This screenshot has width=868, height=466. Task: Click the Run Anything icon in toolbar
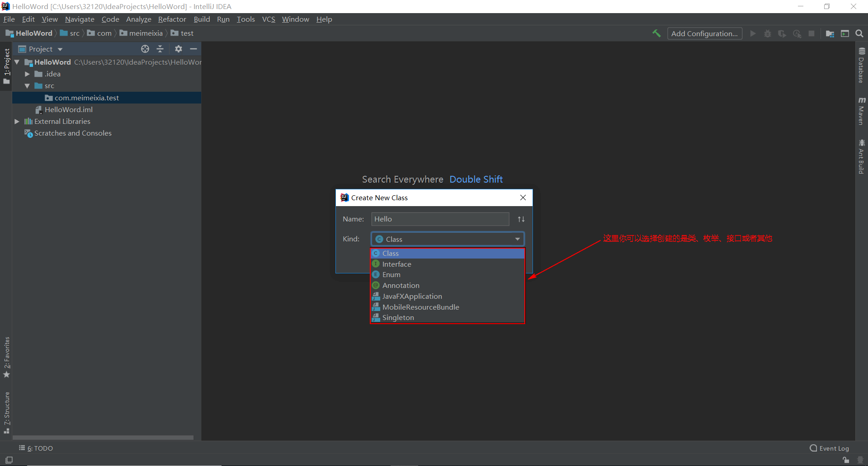pyautogui.click(x=845, y=33)
